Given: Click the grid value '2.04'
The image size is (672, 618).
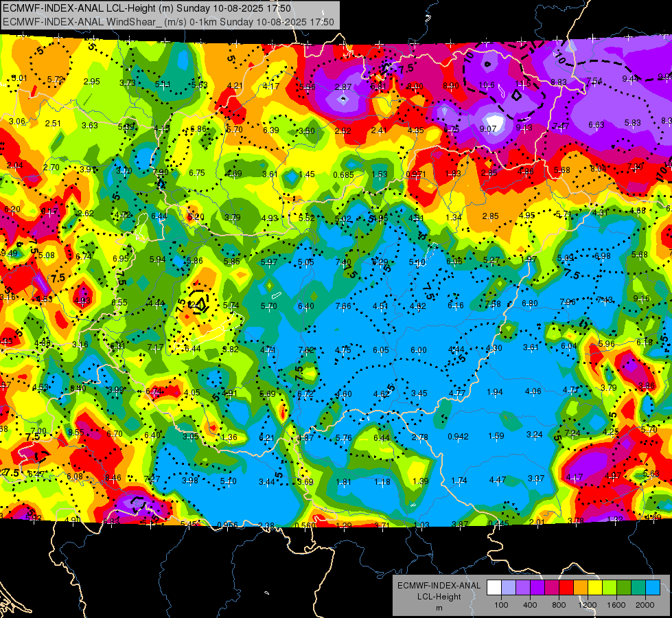Looking at the screenshot, I should [14, 165].
